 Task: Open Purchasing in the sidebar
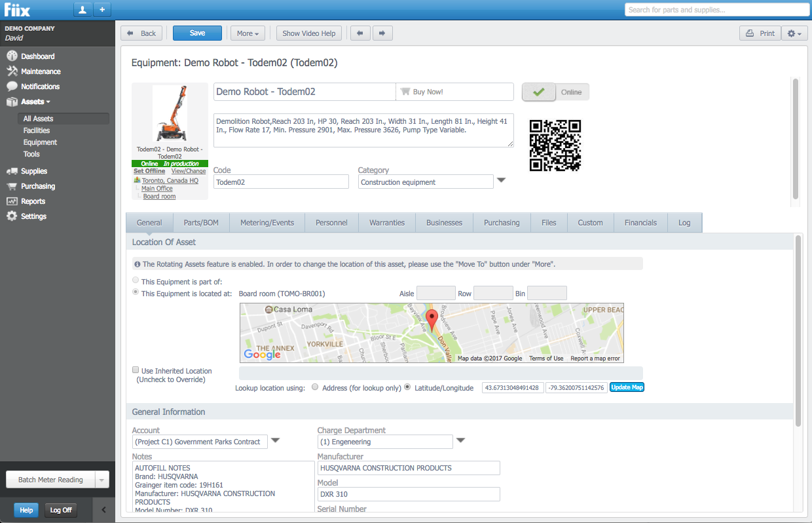pos(38,186)
